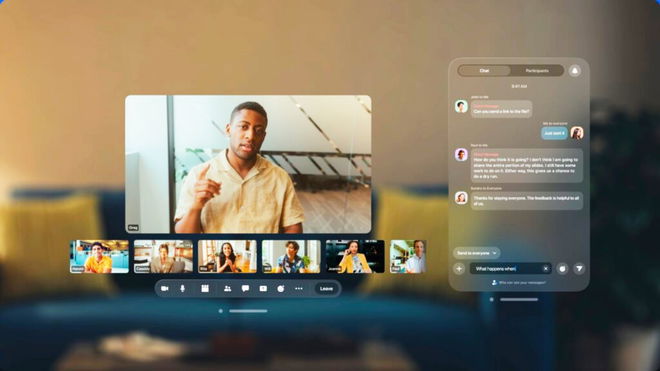Viewport: 660px width, 371px height.
Task: Click the avatar beside 'Can you send a link' message
Action: click(461, 107)
